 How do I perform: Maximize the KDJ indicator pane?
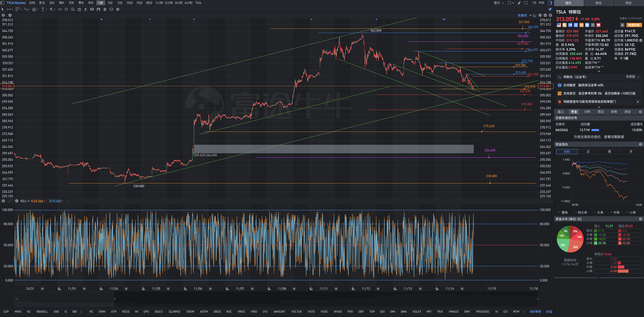(x=10, y=201)
